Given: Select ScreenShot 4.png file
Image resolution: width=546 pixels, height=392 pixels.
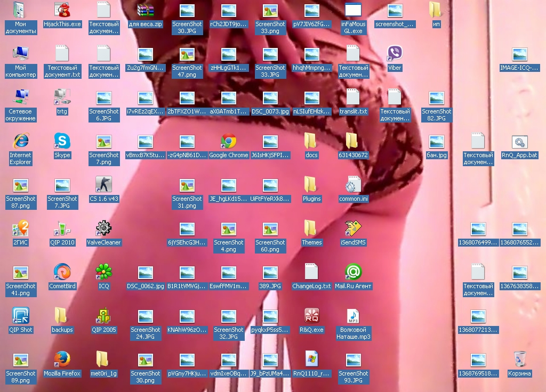Looking at the screenshot, I should click(228, 228).
